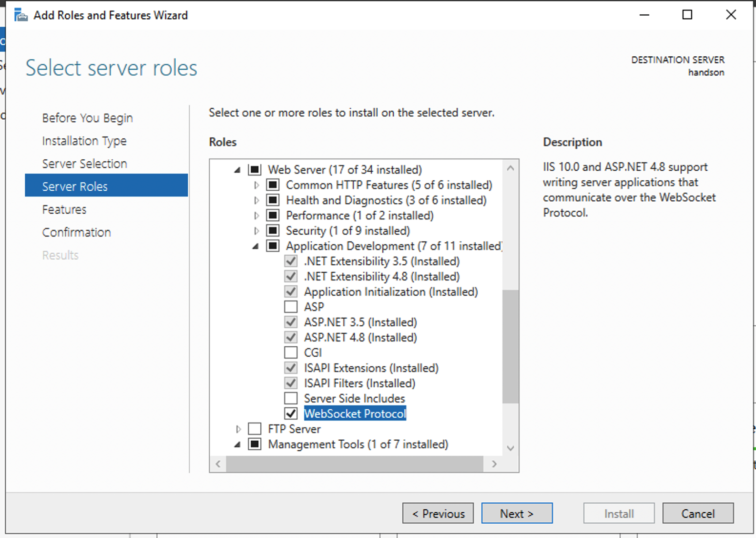Open the Features step
This screenshot has height=538, width=756.
[x=64, y=209]
